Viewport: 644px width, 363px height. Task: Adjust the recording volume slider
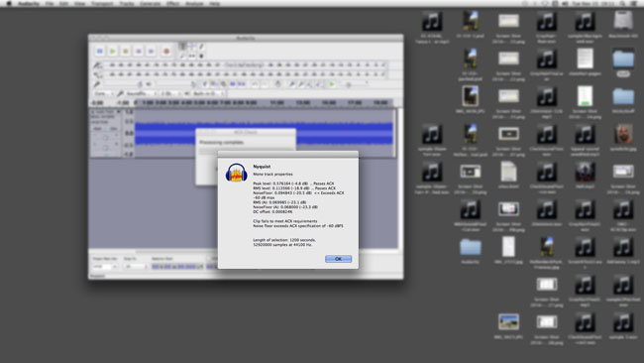[x=123, y=84]
